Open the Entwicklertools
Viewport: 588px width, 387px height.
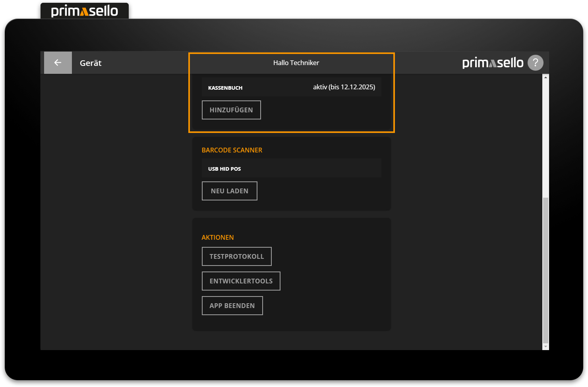pos(241,281)
